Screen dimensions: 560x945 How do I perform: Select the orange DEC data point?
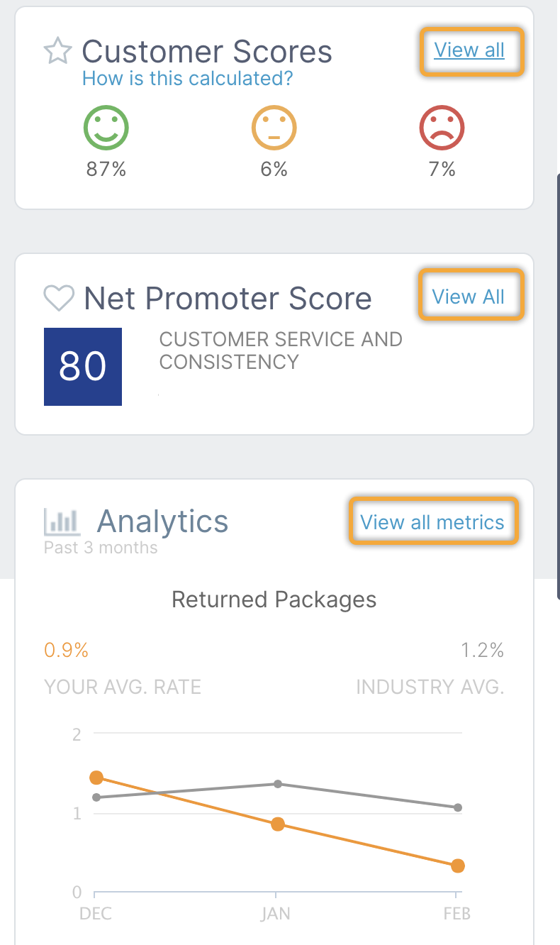pos(96,778)
